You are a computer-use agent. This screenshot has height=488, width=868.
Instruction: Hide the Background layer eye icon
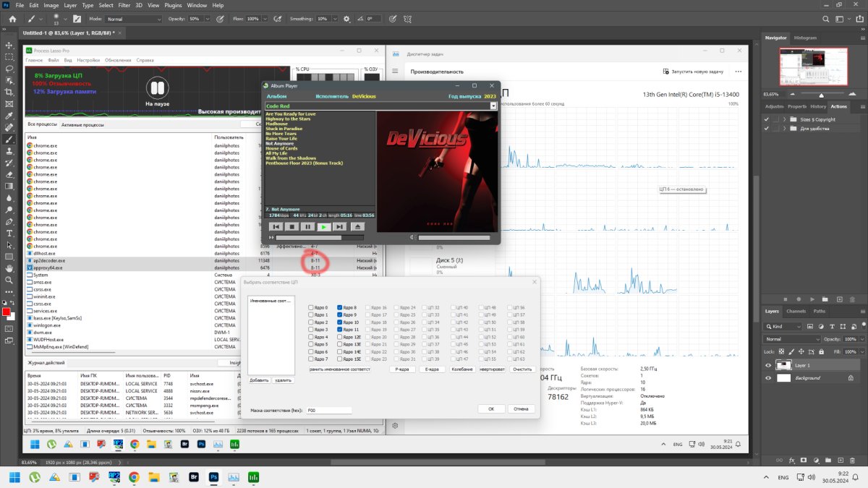pyautogui.click(x=768, y=378)
